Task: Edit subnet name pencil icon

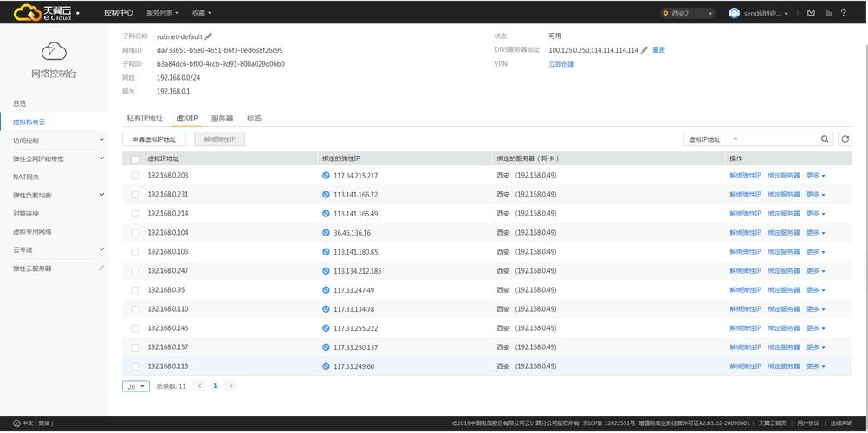Action: point(208,36)
